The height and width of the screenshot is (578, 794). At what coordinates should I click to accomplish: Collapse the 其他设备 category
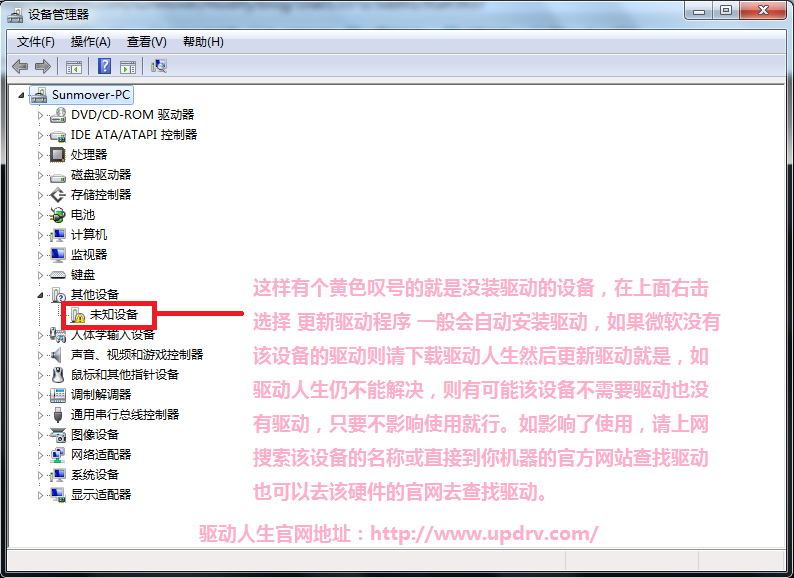[x=41, y=295]
